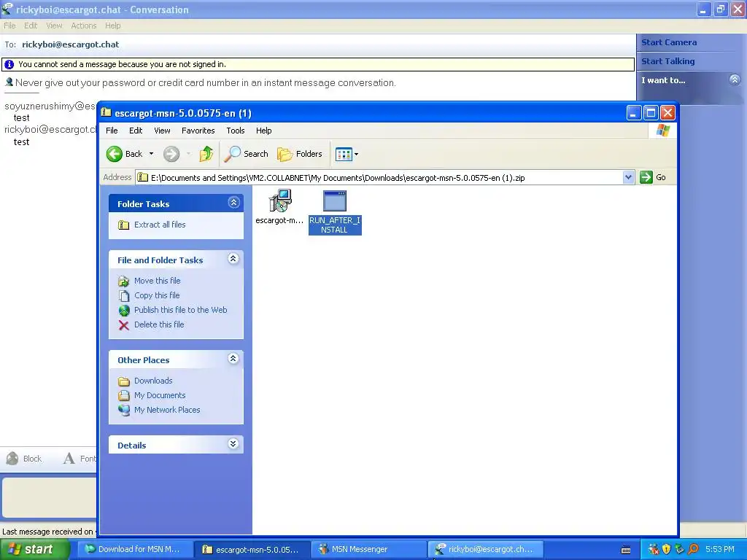
Task: Click the yellow security shield tray icon
Action: (667, 550)
